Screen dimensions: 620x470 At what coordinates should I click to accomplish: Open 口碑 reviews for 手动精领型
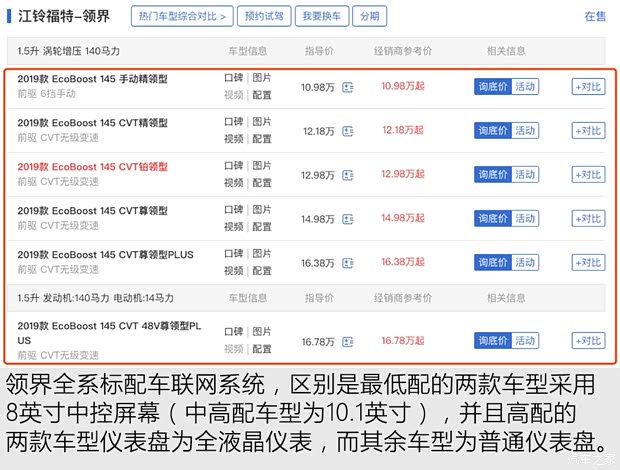point(233,78)
